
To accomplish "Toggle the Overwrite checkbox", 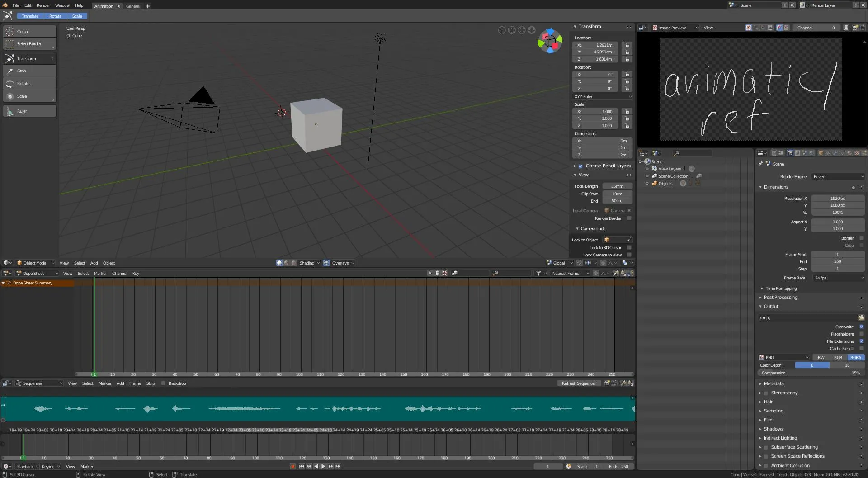I will (861, 327).
